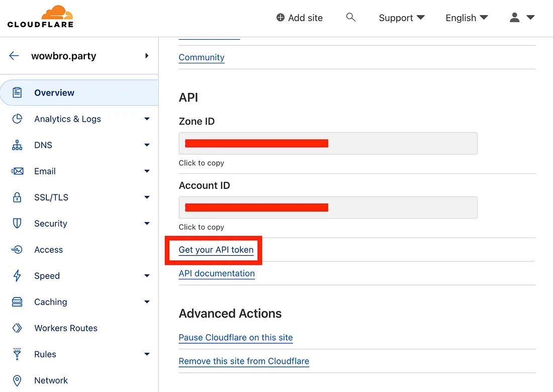Open the Support dropdown menu

[402, 18]
